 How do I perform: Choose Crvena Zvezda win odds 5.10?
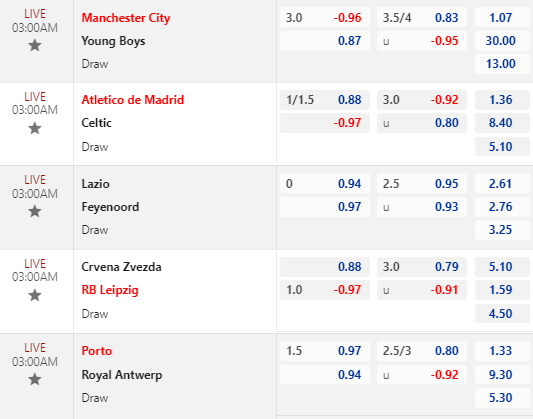(502, 267)
